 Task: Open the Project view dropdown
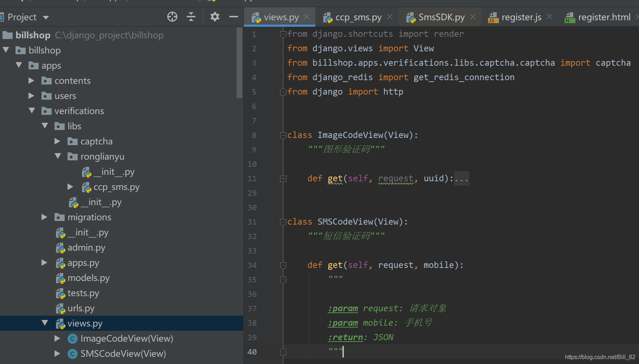tap(46, 17)
